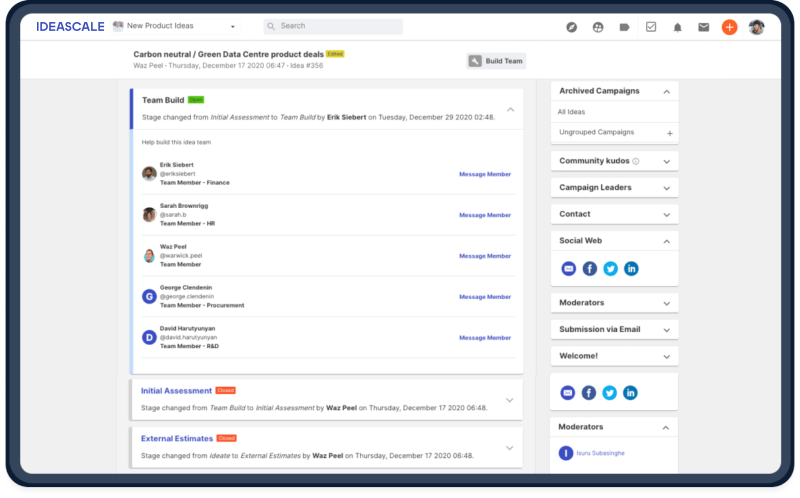Open the tags icon in top bar
Image resolution: width=800 pixels, height=498 pixels.
point(624,27)
